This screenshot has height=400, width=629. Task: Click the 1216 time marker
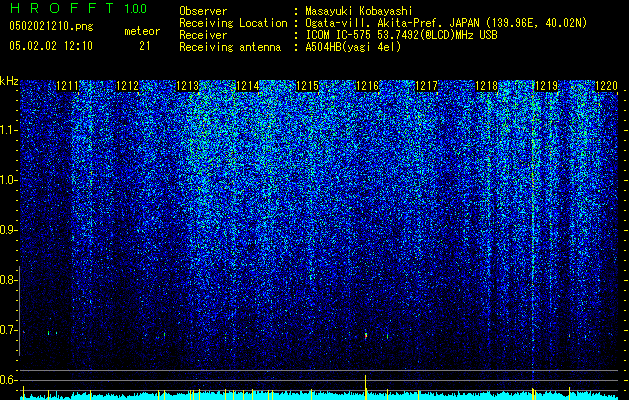click(x=367, y=86)
